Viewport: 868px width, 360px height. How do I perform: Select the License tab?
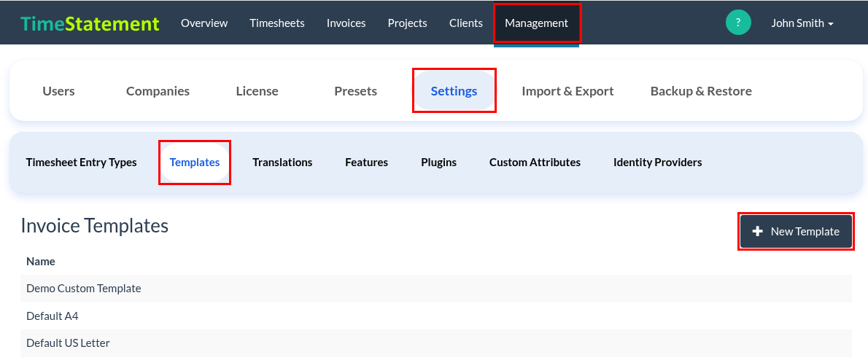(257, 91)
